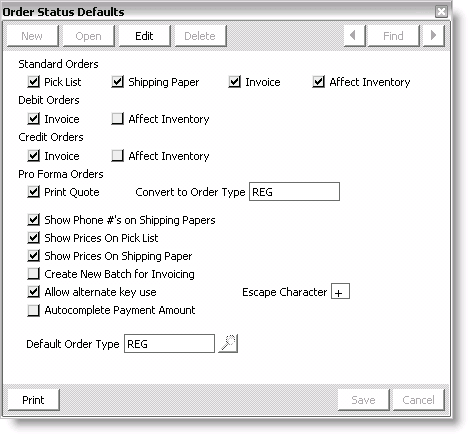
Task: Click the Cancel button
Action: point(418,400)
